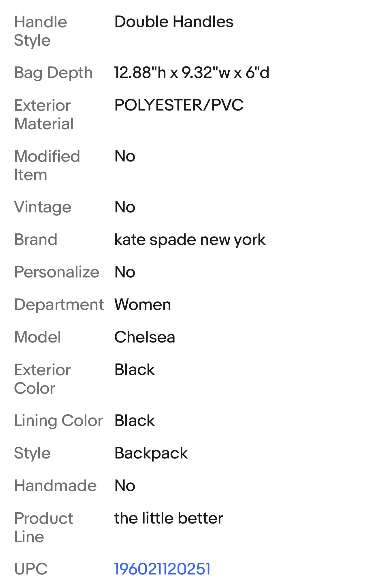Click the POLYESTER/PVC material value
This screenshot has width=370, height=588.
[179, 105]
